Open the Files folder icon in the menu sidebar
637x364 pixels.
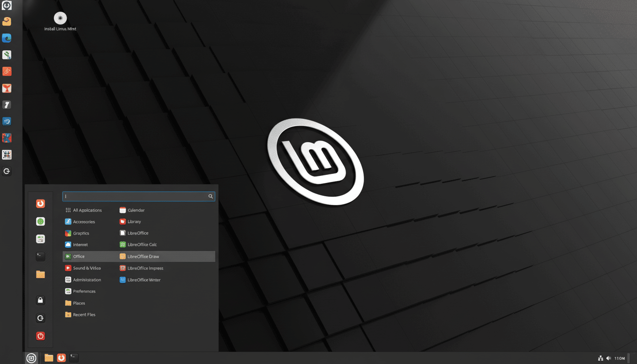click(40, 274)
